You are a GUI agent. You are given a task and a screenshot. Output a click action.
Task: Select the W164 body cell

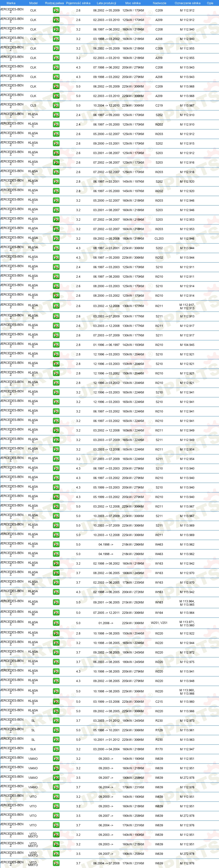coord(159,613)
